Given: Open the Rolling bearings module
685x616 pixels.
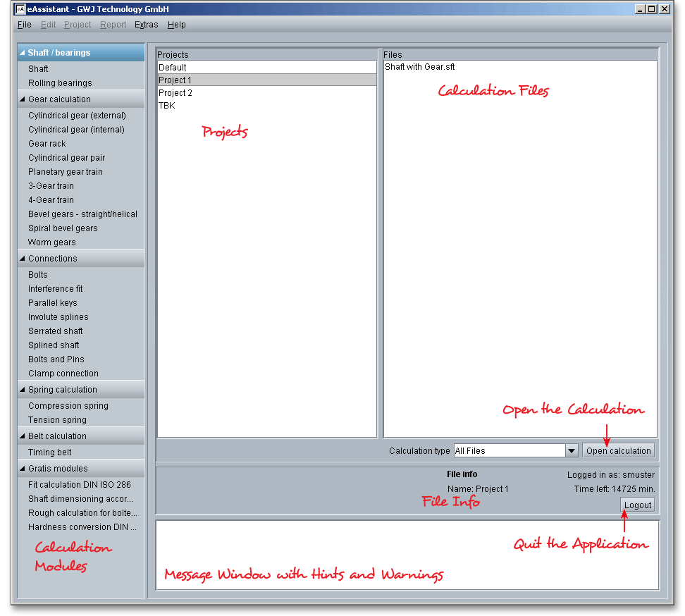Looking at the screenshot, I should click(60, 83).
